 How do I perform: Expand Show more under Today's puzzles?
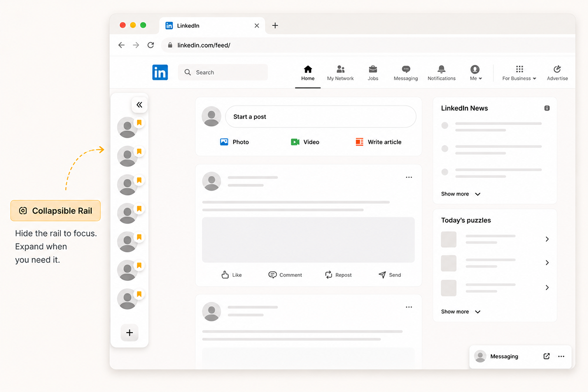click(x=461, y=312)
